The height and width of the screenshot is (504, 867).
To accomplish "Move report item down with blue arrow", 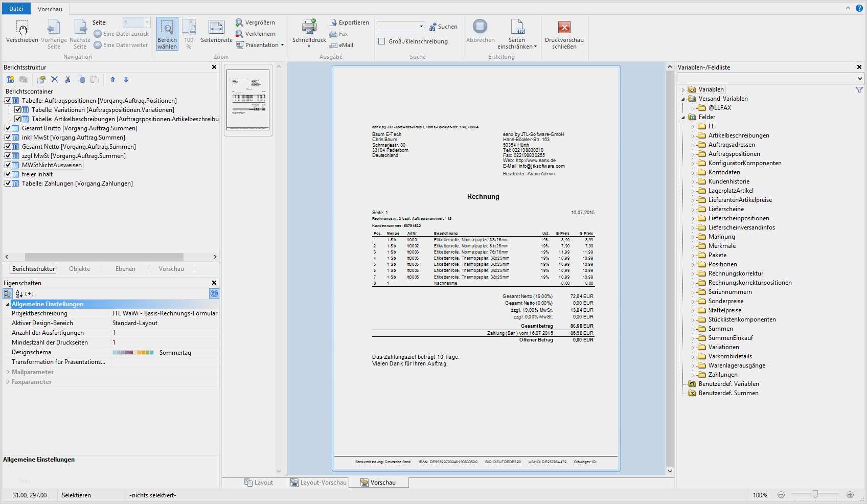I will [126, 80].
